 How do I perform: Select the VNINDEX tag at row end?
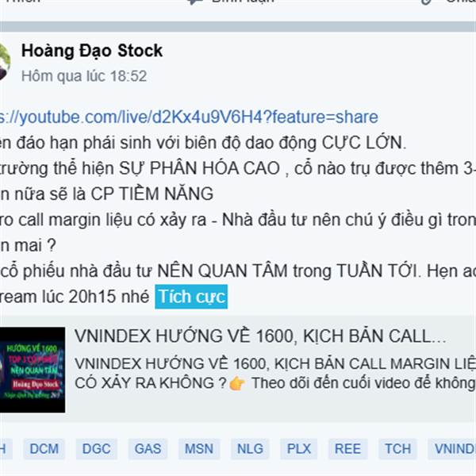(x=452, y=449)
